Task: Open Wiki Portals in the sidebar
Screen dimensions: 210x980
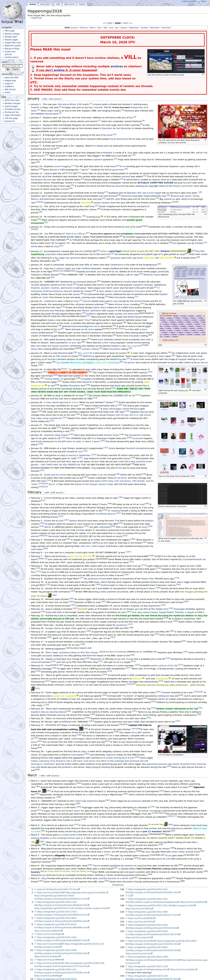Action: (x=10, y=89)
